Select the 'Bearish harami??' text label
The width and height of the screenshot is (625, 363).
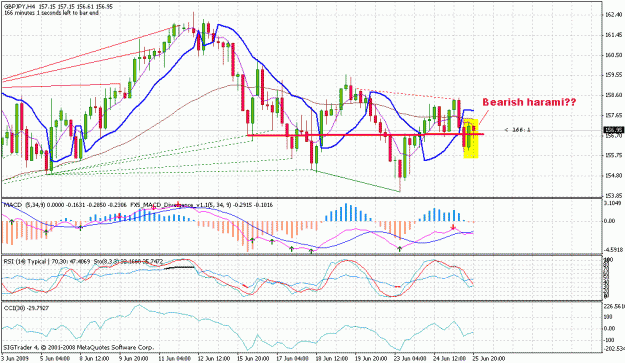[529, 102]
